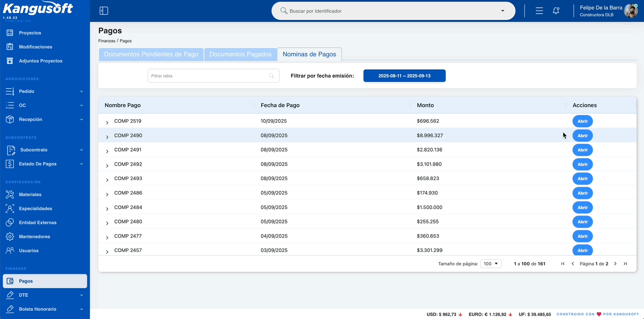Go to first page icon
The width and height of the screenshot is (644, 319).
pos(563,264)
